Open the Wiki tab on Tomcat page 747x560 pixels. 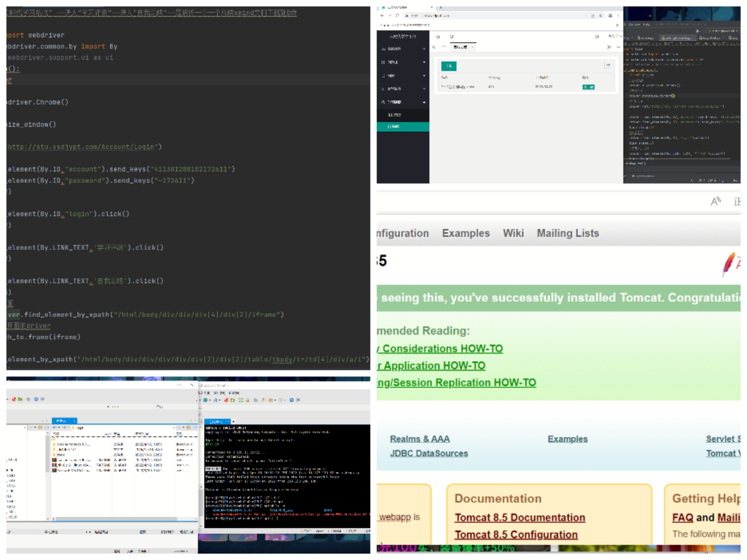(513, 233)
